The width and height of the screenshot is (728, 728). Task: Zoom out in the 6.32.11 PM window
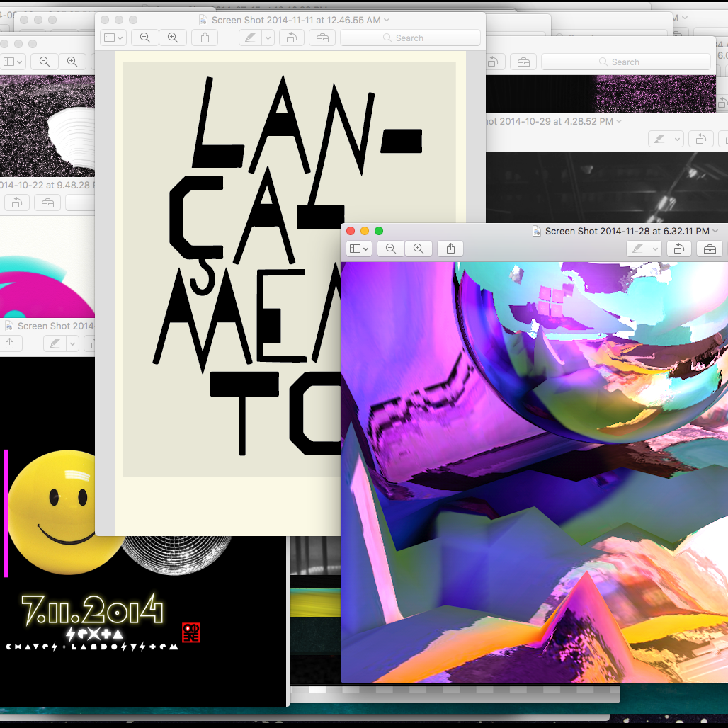(x=391, y=249)
